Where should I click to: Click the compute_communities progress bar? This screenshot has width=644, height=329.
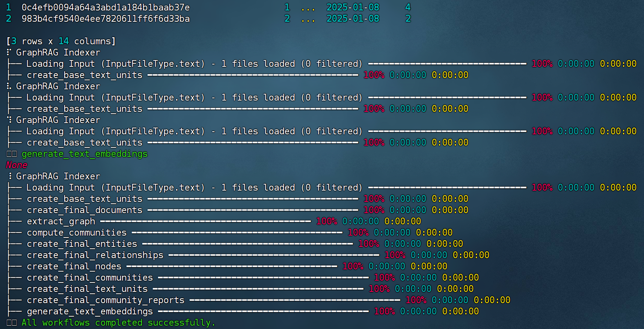[237, 233]
